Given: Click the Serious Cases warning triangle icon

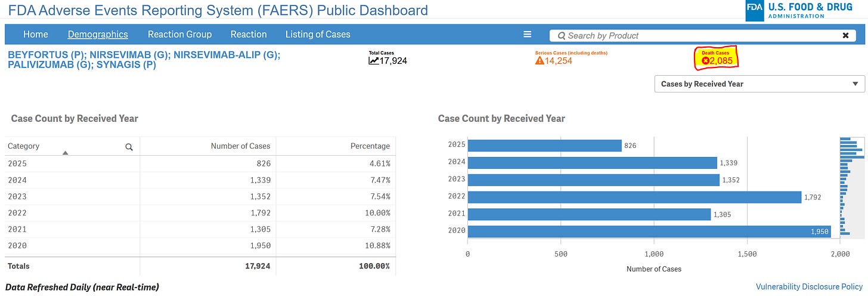Looking at the screenshot, I should point(540,60).
